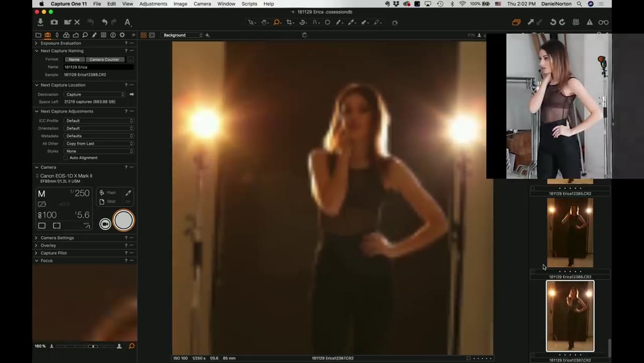Click the Delete (X) toolbar icon
Viewport: 644px width, 363px height.
(77, 22)
